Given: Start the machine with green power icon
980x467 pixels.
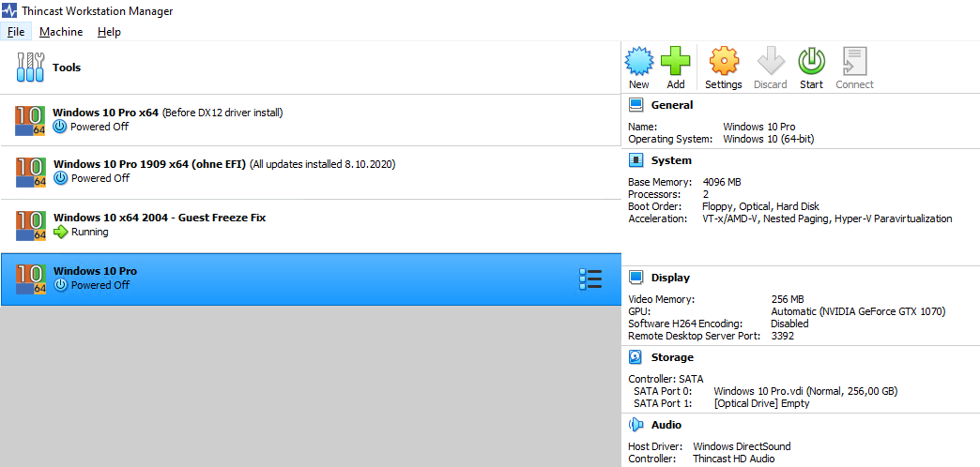Looking at the screenshot, I should (x=811, y=61).
